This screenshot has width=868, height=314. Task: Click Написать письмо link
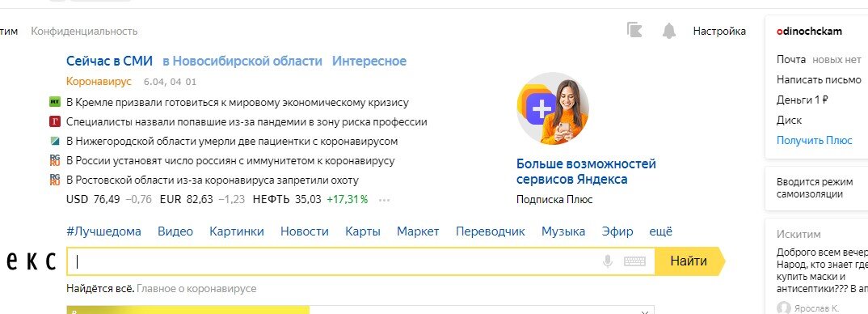[x=819, y=80]
